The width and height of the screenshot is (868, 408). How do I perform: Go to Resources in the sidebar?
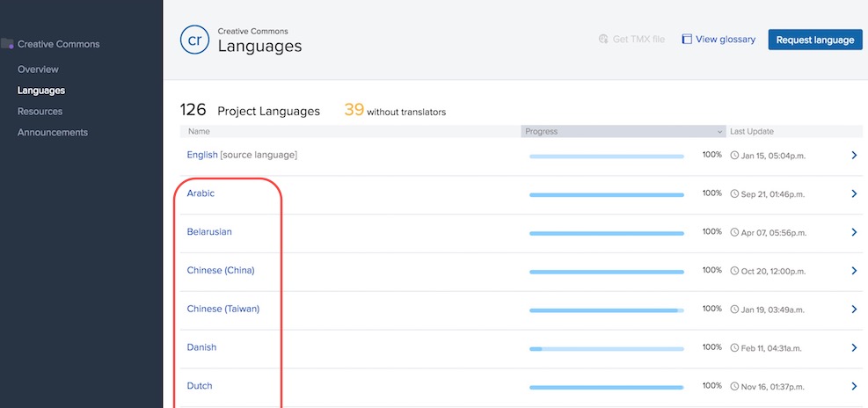tap(40, 112)
